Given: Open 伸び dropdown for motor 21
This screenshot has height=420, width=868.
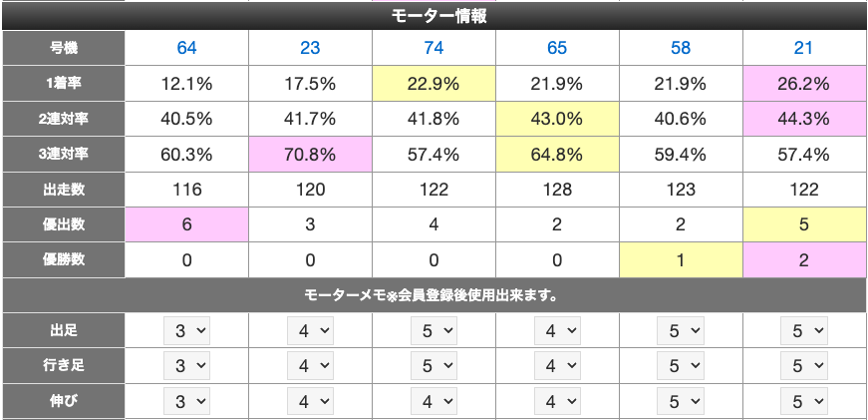Looking at the screenshot, I should click(805, 401).
